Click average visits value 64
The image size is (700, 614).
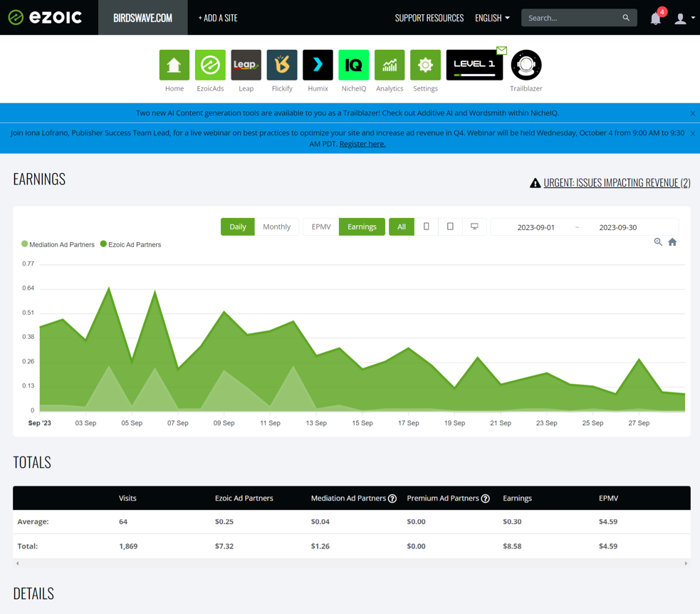123,521
